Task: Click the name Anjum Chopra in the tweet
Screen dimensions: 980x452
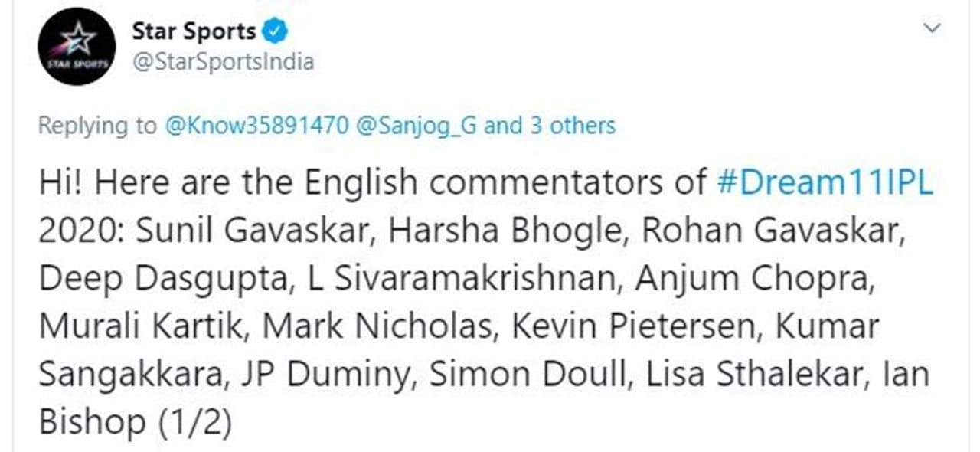Action: click(753, 280)
